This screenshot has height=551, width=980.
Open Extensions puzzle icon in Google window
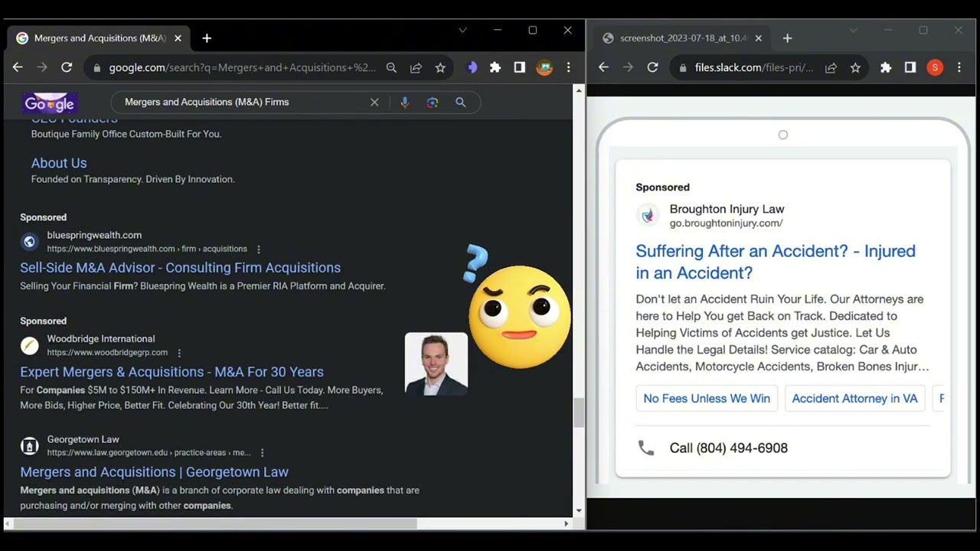click(x=495, y=67)
